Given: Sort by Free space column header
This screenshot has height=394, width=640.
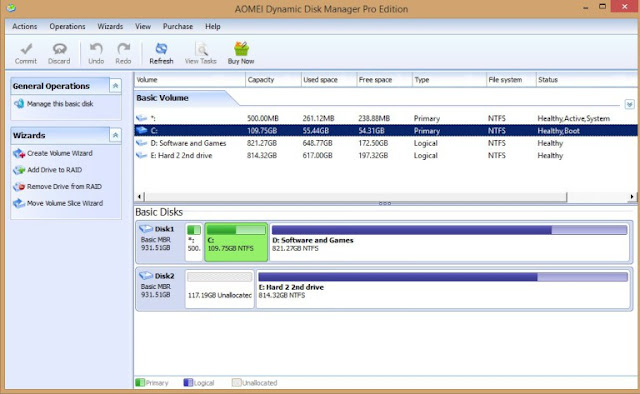Looking at the screenshot, I should pyautogui.click(x=384, y=80).
